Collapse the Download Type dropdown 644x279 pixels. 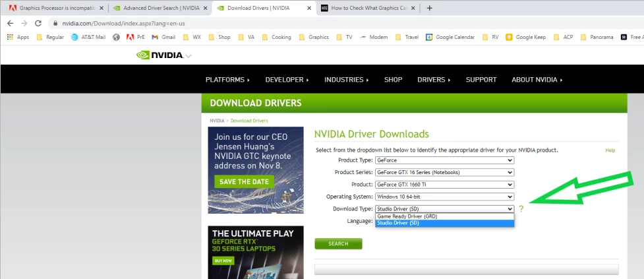[x=444, y=208]
